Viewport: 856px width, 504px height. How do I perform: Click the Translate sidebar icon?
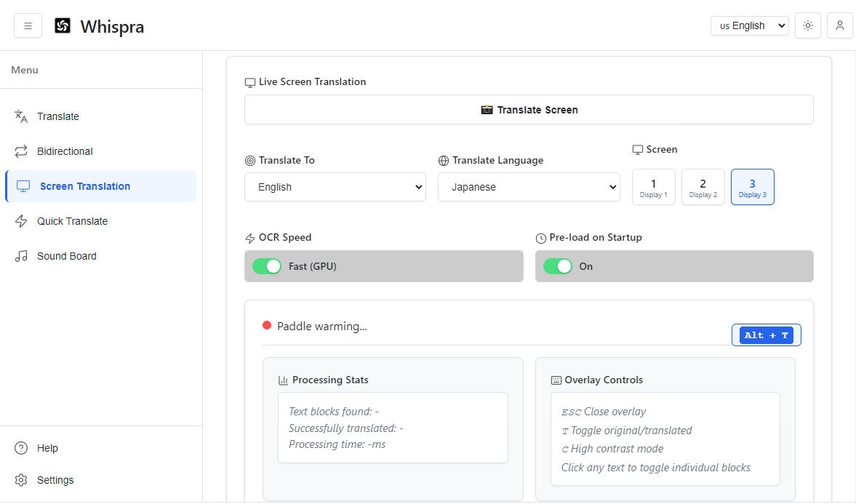(x=21, y=116)
